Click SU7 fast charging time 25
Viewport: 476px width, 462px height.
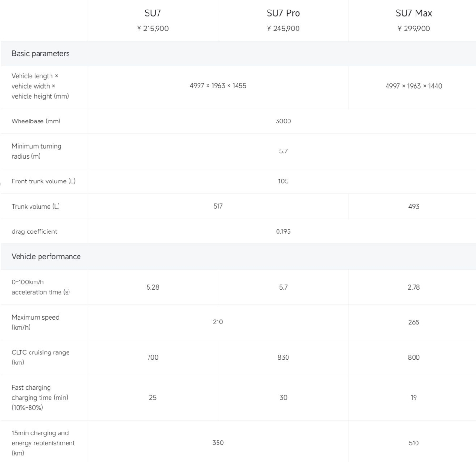(x=153, y=397)
